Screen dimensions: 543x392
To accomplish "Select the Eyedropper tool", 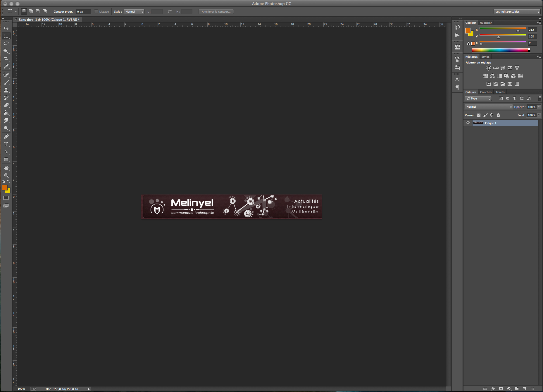I will click(6, 67).
